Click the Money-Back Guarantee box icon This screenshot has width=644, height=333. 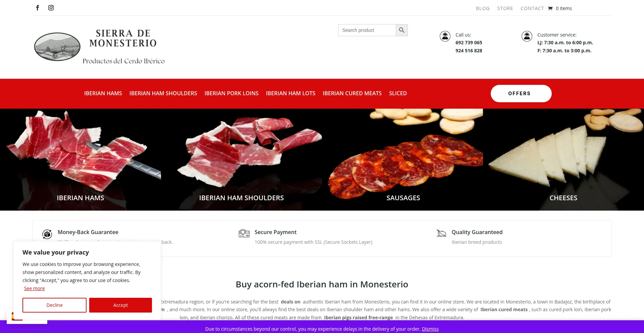point(47,234)
